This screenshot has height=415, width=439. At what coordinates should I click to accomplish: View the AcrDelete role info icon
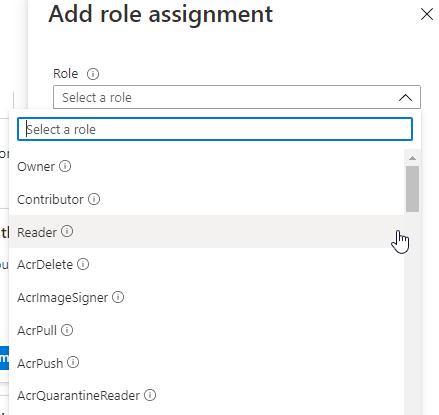tap(83, 264)
